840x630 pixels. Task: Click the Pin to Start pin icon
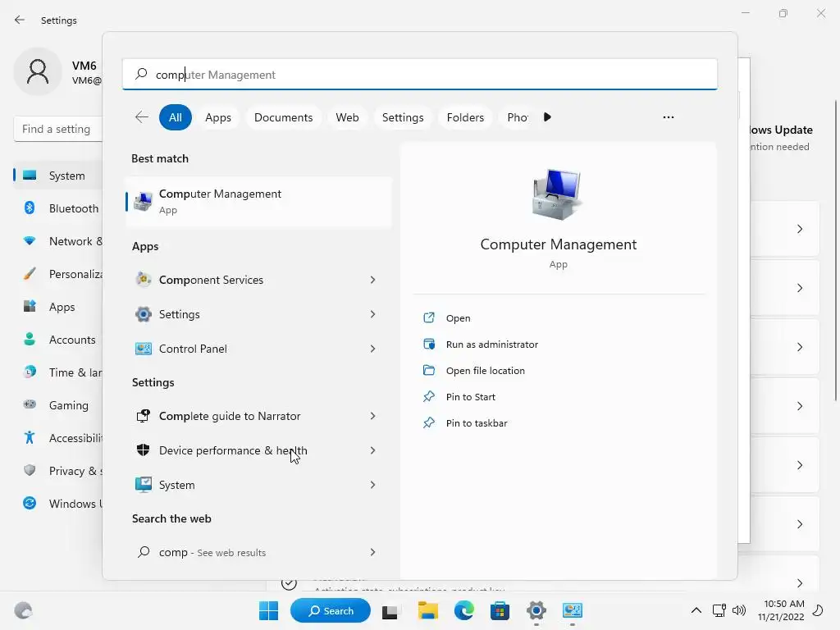429,396
